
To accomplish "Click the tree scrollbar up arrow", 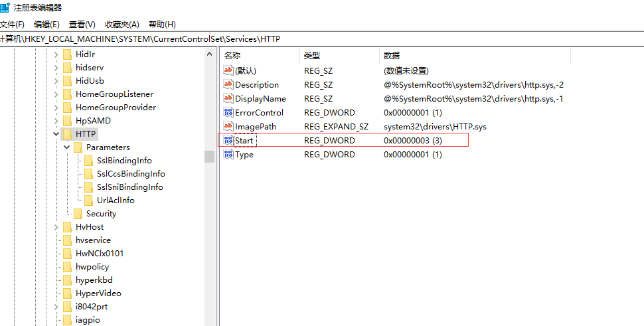I will (209, 54).
